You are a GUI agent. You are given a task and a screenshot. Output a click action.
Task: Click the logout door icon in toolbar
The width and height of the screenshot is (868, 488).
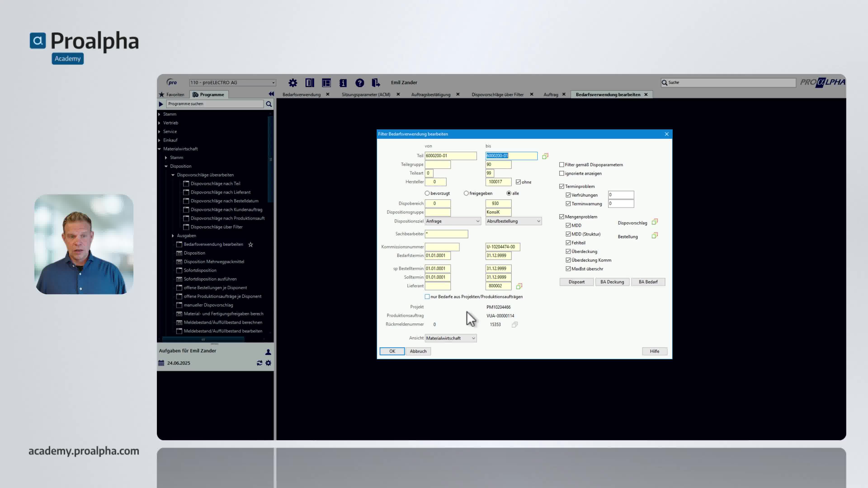coord(376,82)
